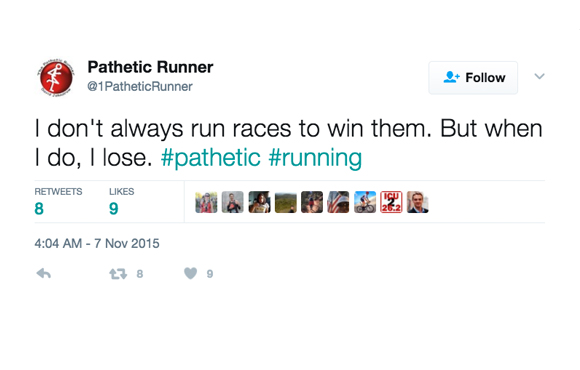The width and height of the screenshot is (580, 370).
Task: Open @1PatheticRunner handle link
Action: coord(140,87)
